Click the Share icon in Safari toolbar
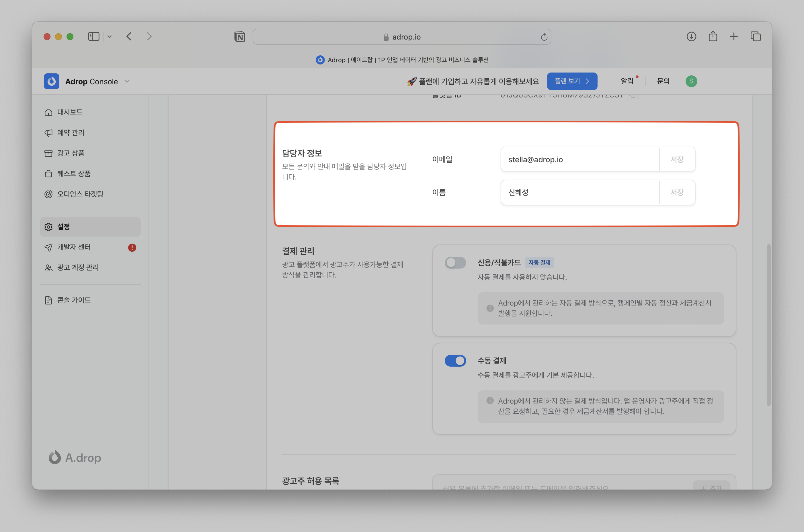The image size is (804, 532). pyautogui.click(x=713, y=36)
